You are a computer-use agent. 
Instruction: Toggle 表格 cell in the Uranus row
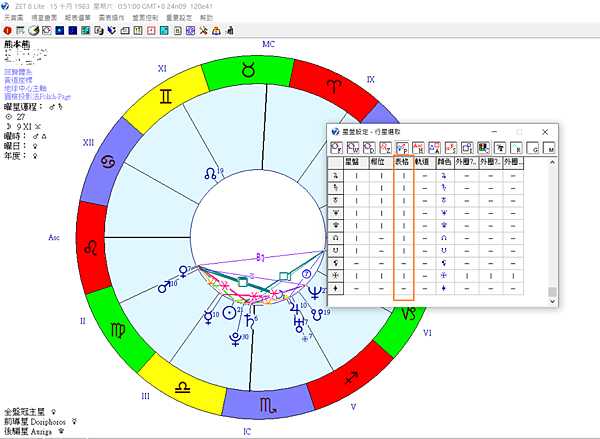click(x=404, y=201)
